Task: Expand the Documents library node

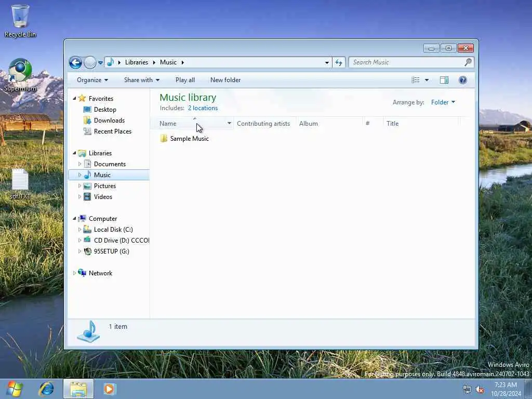Action: point(79,164)
